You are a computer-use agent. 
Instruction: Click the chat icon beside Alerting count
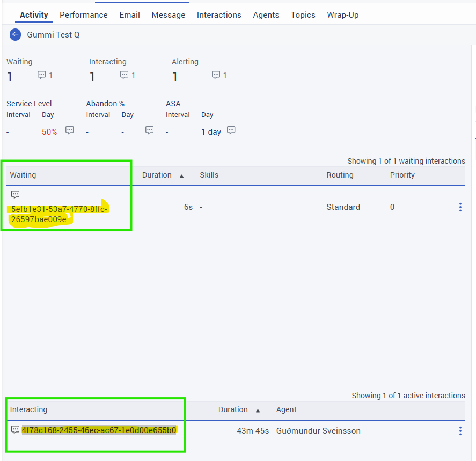[x=216, y=75]
